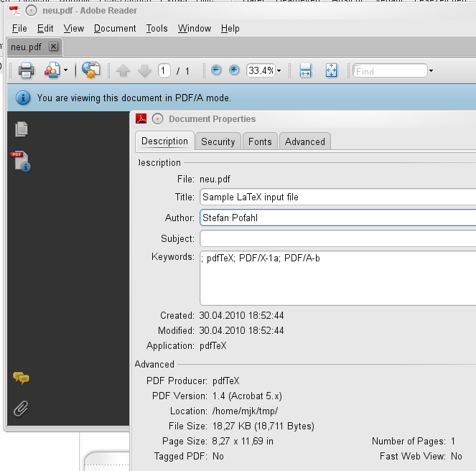Go to next page down arrow
Image resolution: width=476 pixels, height=471 pixels.
point(144,71)
